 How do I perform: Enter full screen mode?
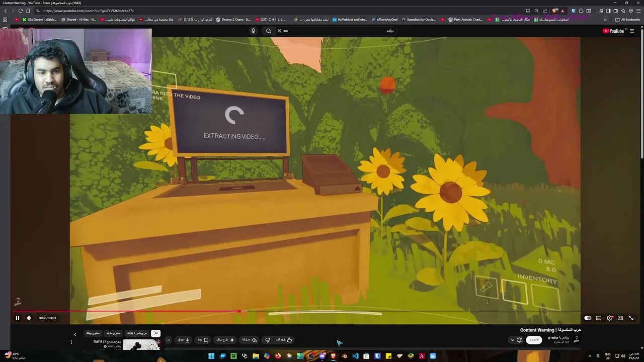tap(631, 318)
